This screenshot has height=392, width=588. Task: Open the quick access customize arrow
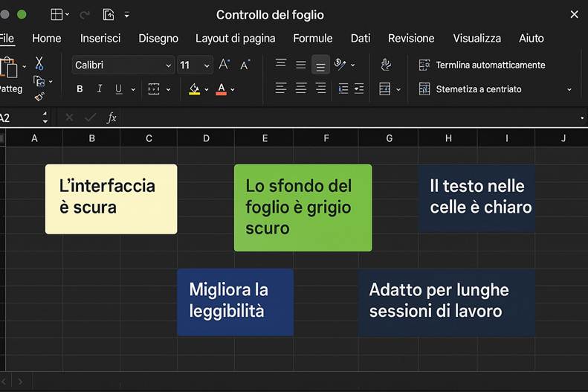[127, 15]
